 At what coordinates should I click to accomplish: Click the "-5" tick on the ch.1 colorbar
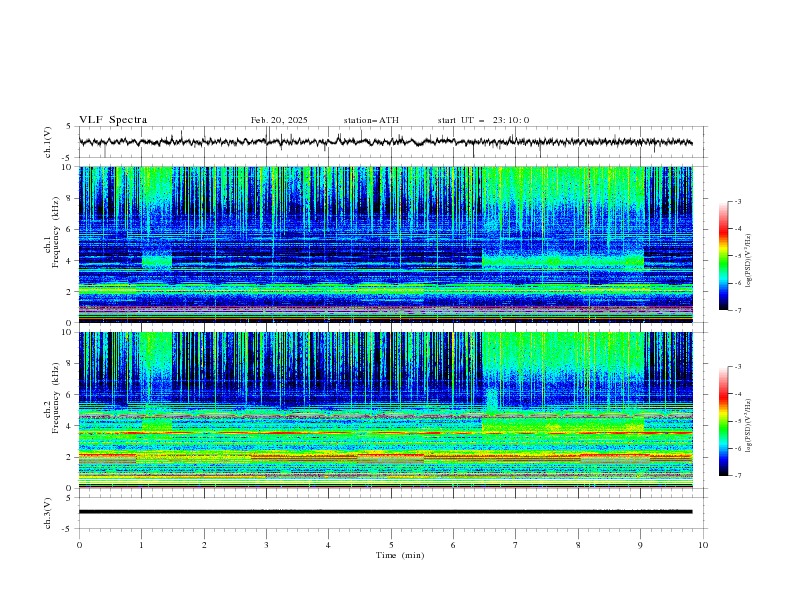pos(737,256)
